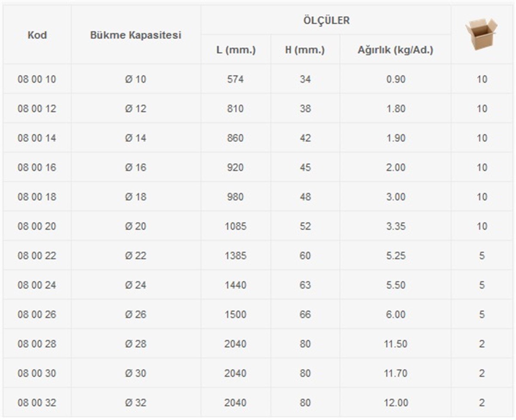Click the 12.00 weight value
Screen dimensions: 516x420
(396, 403)
